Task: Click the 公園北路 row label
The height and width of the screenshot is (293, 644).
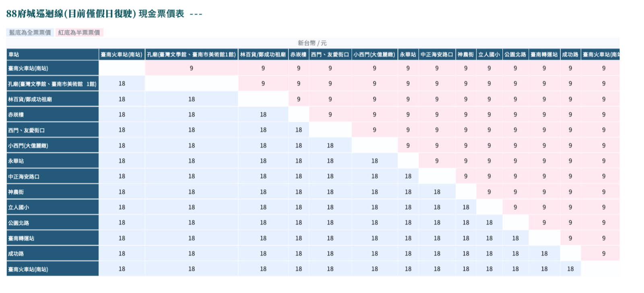Action: 53,223
